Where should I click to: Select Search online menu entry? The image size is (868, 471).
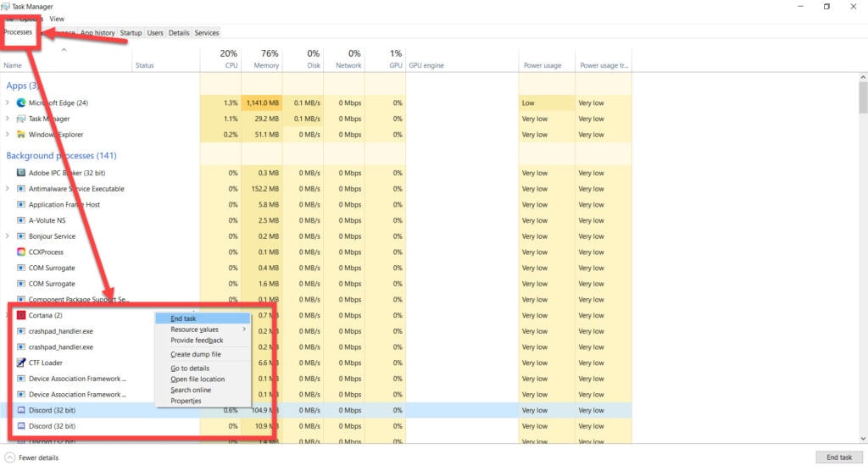(x=203, y=390)
